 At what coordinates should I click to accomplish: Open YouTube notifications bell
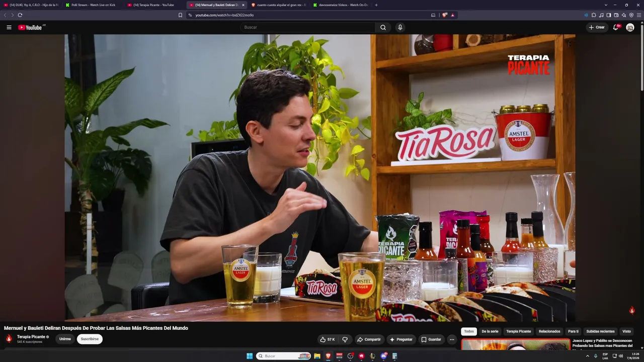(x=615, y=27)
